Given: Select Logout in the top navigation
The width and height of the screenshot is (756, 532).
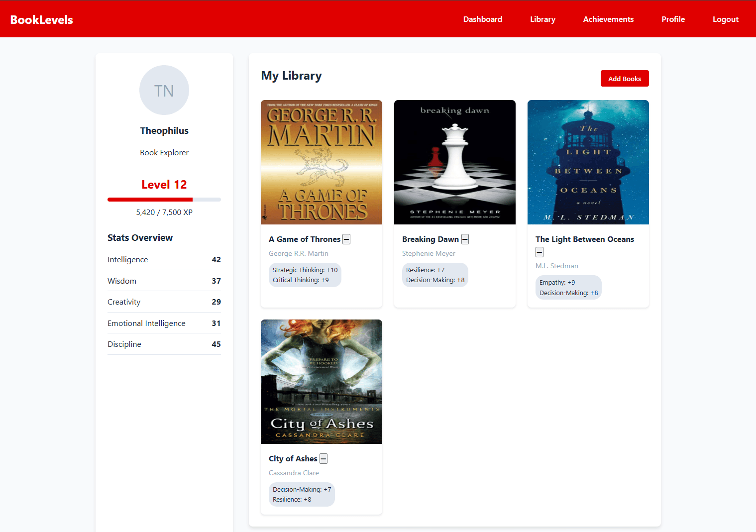Looking at the screenshot, I should tap(725, 19).
